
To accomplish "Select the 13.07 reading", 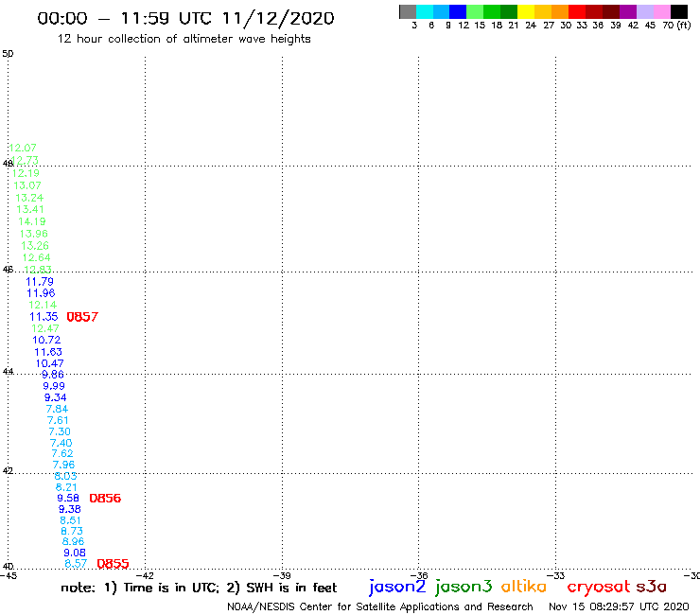I will (x=27, y=185).
